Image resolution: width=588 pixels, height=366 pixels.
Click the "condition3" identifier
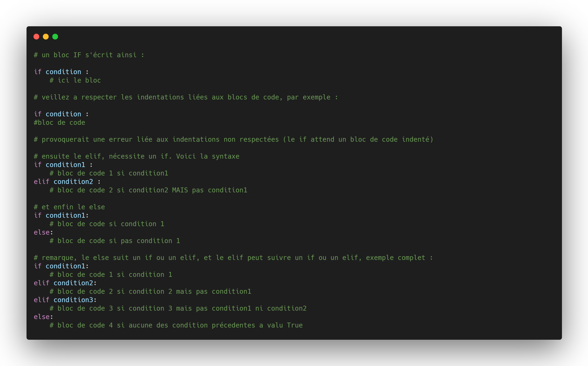[x=73, y=300]
